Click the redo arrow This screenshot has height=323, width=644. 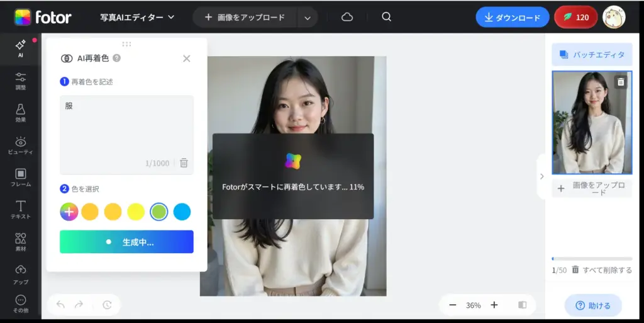(x=79, y=305)
